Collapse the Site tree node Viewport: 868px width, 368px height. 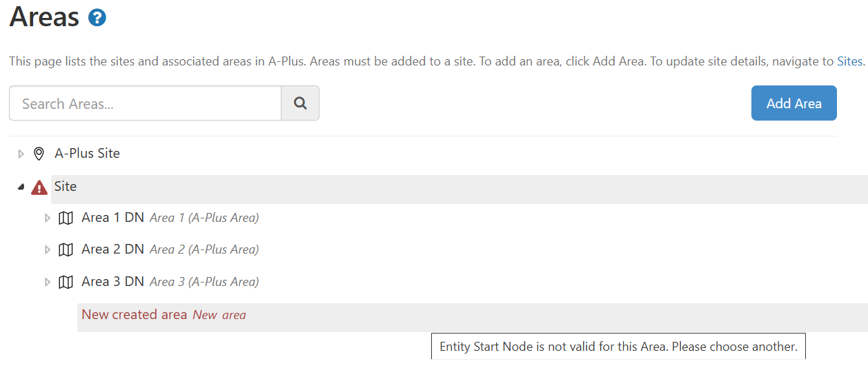tap(21, 187)
